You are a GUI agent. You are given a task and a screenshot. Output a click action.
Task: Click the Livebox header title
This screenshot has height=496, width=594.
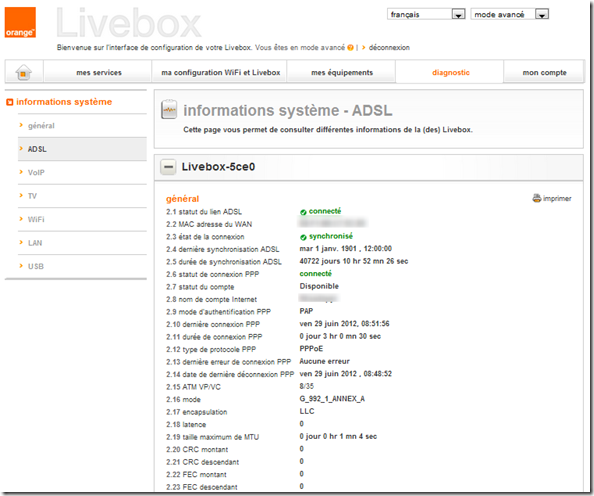click(129, 23)
